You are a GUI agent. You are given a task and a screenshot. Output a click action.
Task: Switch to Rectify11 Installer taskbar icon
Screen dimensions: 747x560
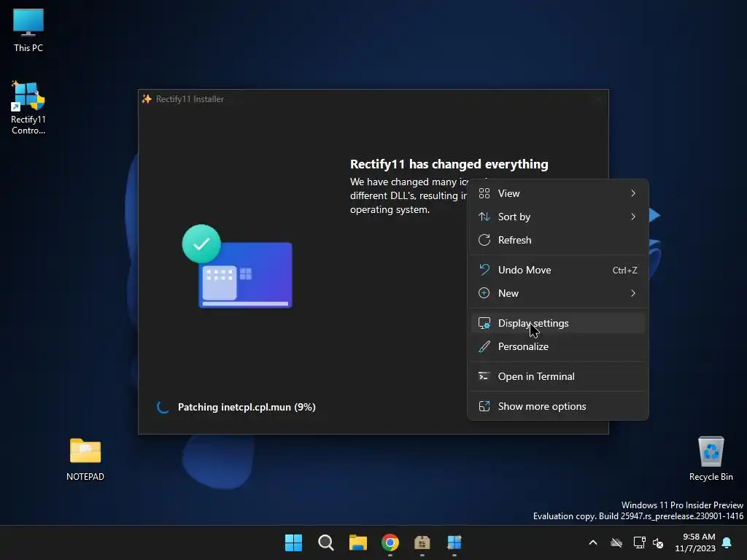tap(454, 542)
